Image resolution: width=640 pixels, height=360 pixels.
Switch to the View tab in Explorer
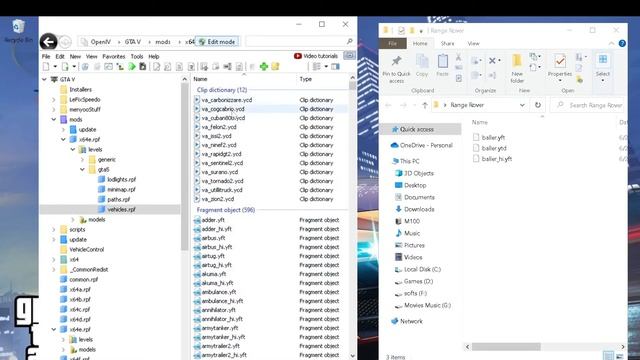point(473,43)
